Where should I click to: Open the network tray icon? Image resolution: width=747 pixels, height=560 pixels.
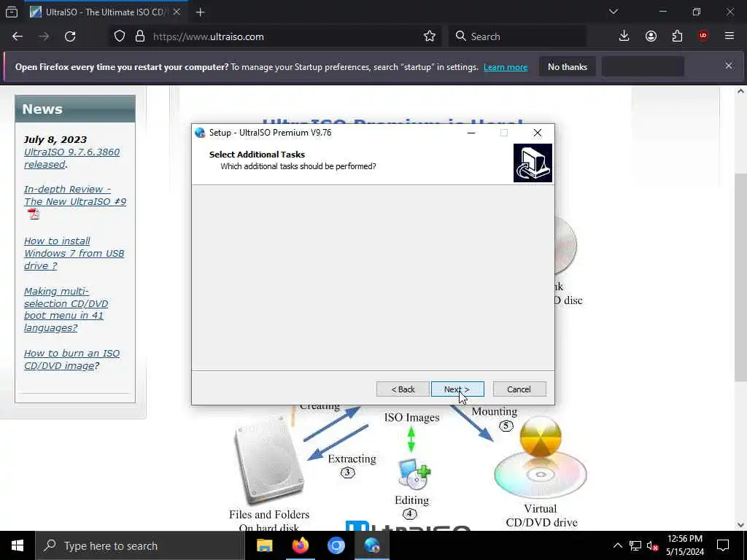pos(635,545)
